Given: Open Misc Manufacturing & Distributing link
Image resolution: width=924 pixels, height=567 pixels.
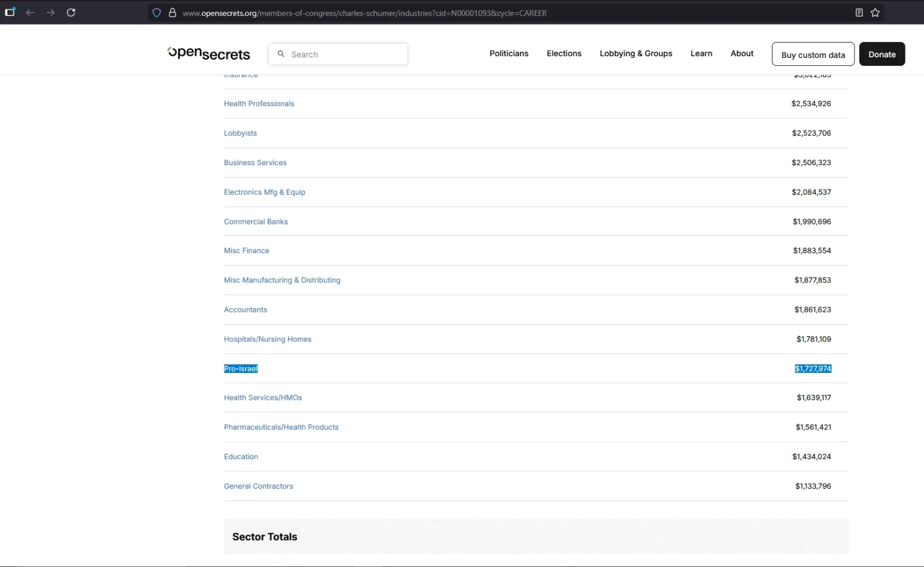Looking at the screenshot, I should (282, 280).
